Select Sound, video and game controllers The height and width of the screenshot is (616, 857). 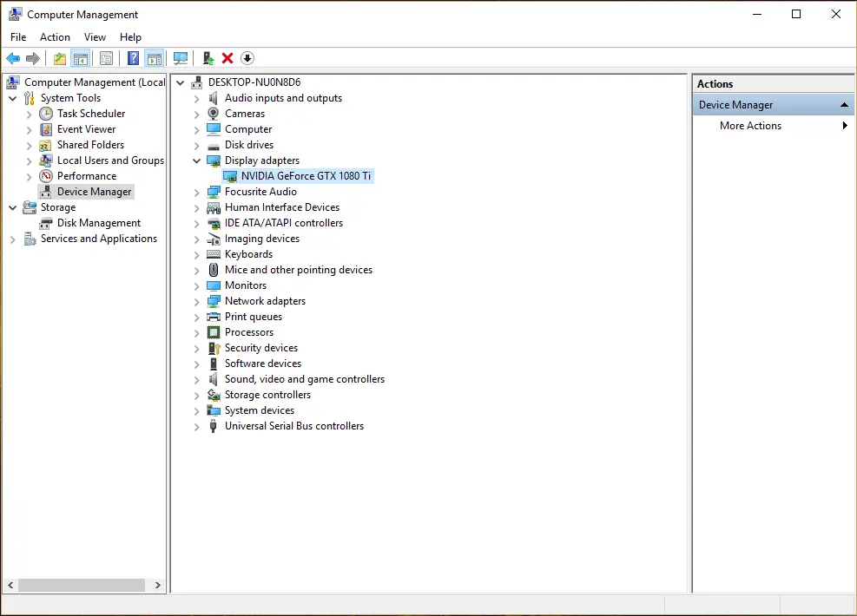305,379
